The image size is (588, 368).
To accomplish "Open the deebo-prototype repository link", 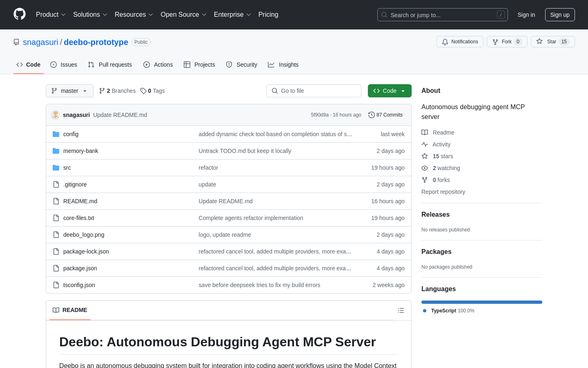I will (x=96, y=42).
